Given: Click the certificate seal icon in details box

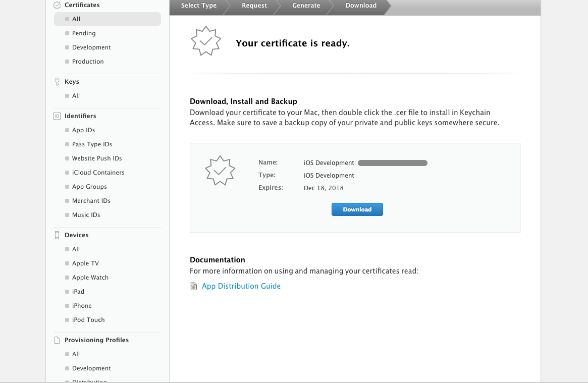Looking at the screenshot, I should [x=220, y=171].
